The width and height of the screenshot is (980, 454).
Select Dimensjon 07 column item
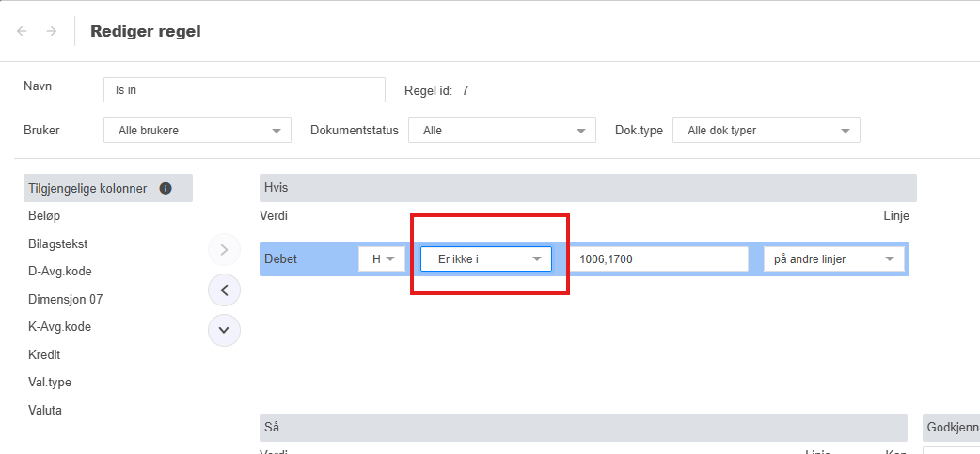(65, 299)
